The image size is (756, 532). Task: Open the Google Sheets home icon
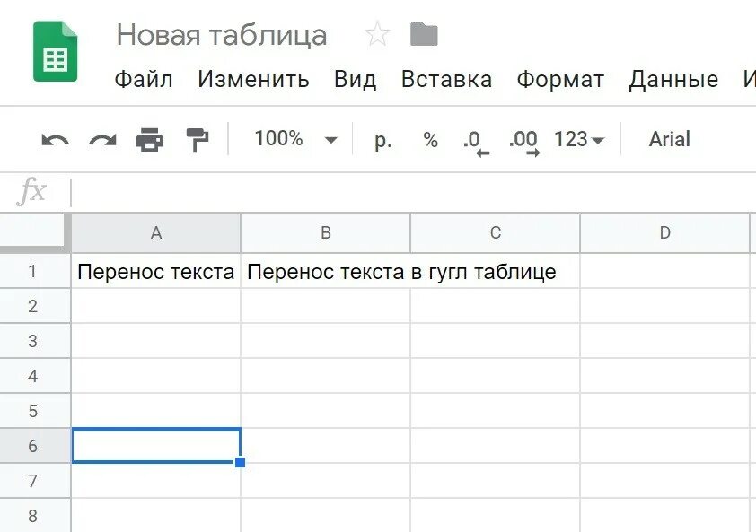[x=56, y=52]
